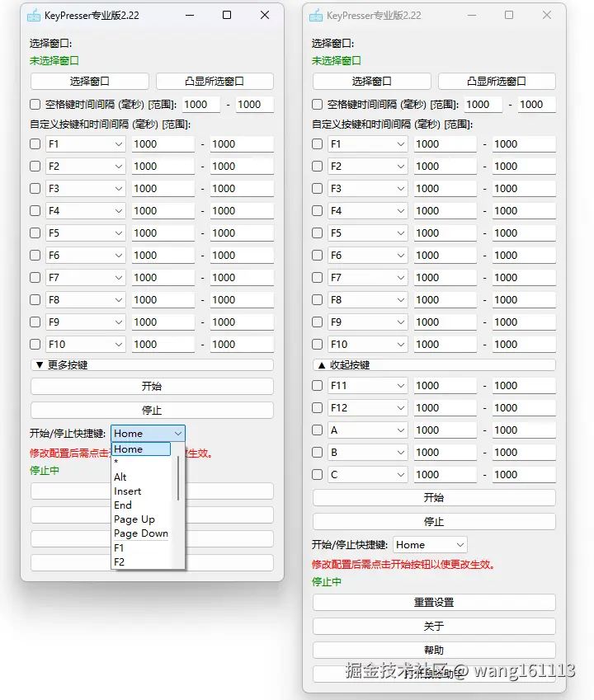This screenshot has width=594, height=700.
Task: Tick the F10 checkbox in left window
Action: pos(35,344)
